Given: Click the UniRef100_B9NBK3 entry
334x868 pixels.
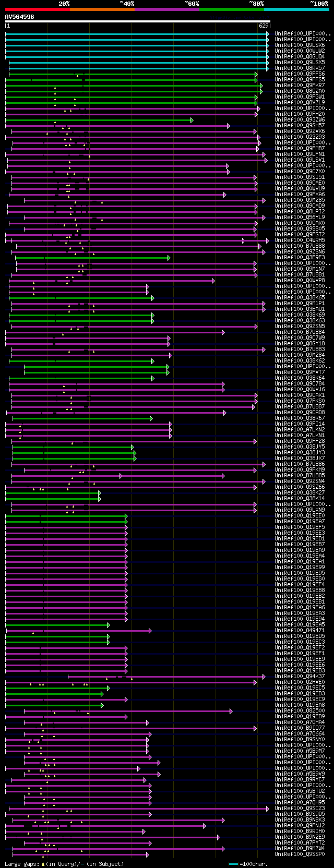Looking at the screenshot, I should click(300, 820).
